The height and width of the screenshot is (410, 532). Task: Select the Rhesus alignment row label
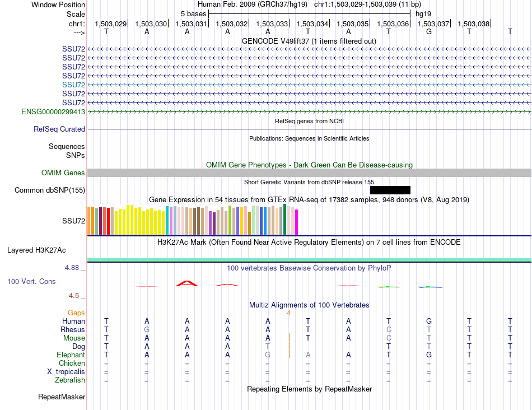pyautogui.click(x=73, y=329)
